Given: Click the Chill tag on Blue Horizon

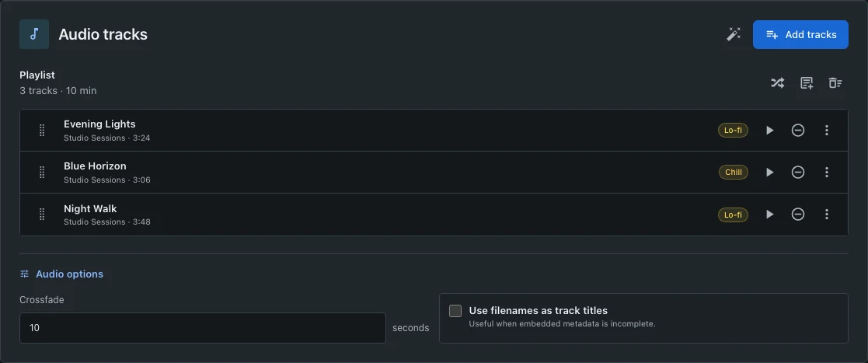Looking at the screenshot, I should (734, 173).
